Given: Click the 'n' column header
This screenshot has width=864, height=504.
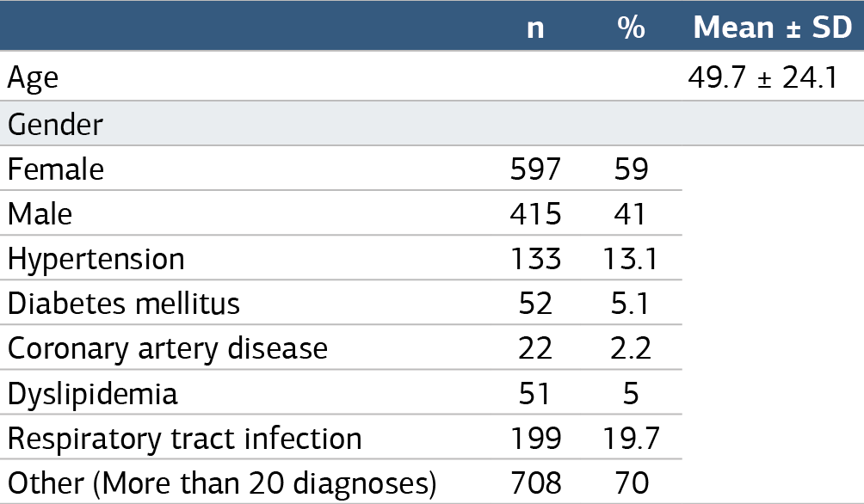Looking at the screenshot, I should point(535,28).
